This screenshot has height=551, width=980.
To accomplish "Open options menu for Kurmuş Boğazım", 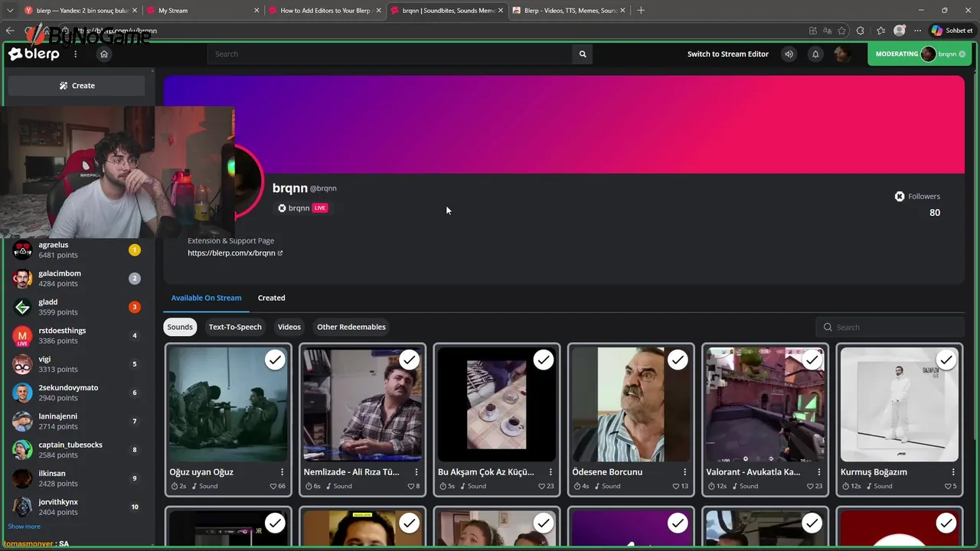I will tap(953, 472).
